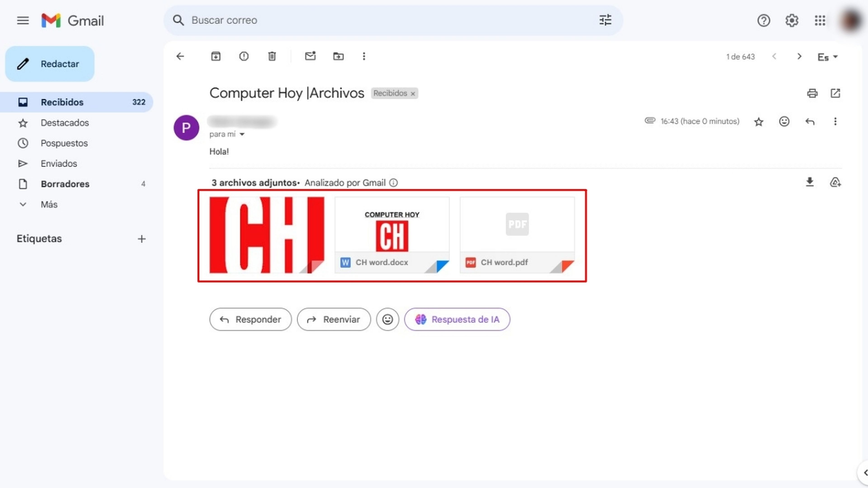Add all attachments to Drive
868x488 pixels.
coord(835,182)
